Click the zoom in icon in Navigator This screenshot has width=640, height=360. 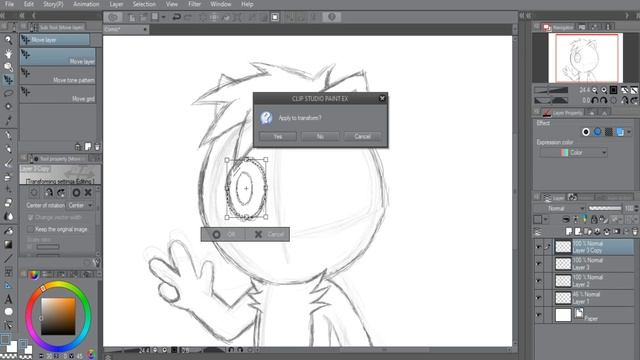(604, 90)
